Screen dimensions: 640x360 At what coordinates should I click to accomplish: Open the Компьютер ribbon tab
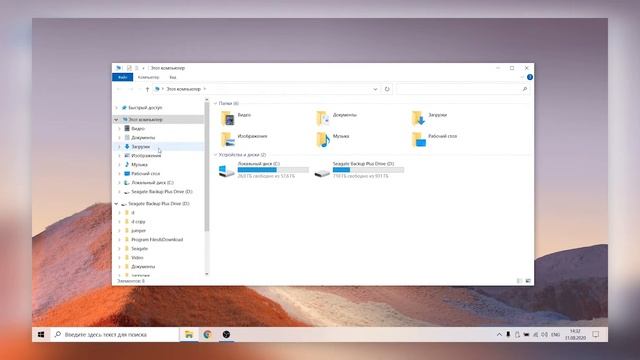(x=148, y=77)
